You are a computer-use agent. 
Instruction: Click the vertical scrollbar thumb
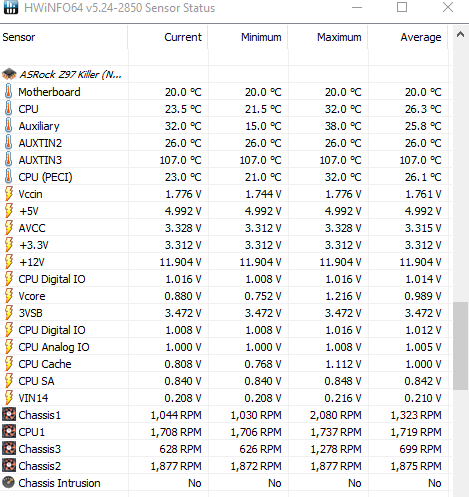tap(460, 346)
